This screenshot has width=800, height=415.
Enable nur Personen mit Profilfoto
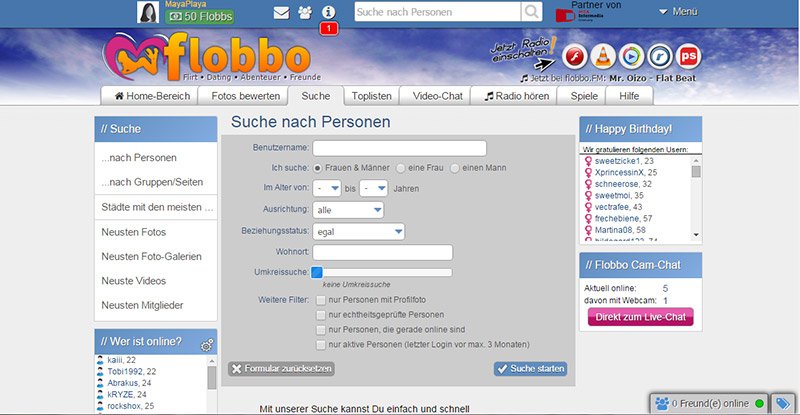pyautogui.click(x=320, y=300)
